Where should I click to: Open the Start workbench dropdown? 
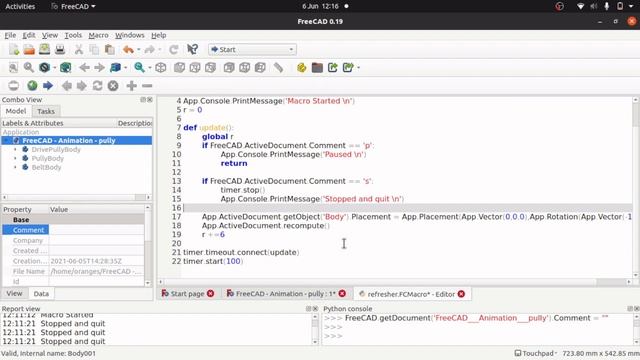(x=252, y=49)
